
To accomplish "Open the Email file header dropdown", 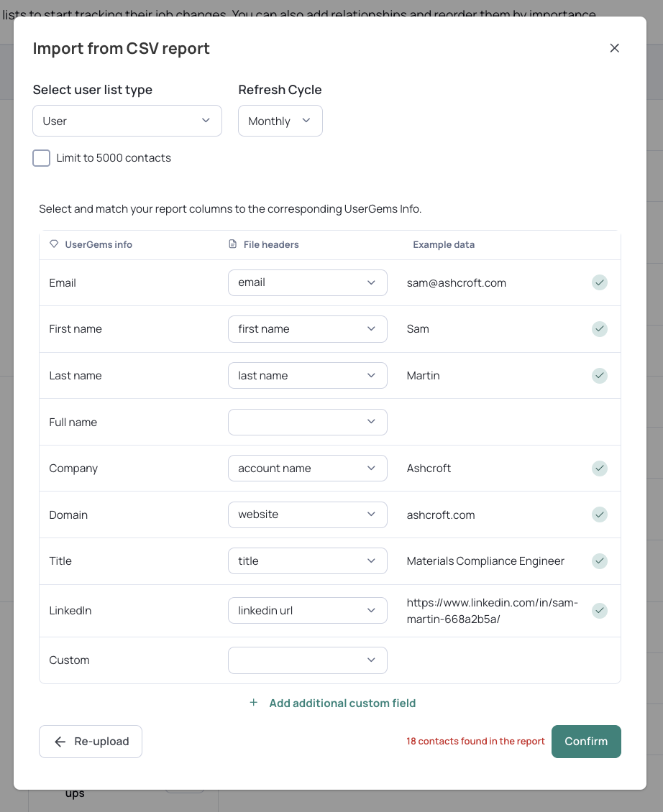I will [x=307, y=282].
